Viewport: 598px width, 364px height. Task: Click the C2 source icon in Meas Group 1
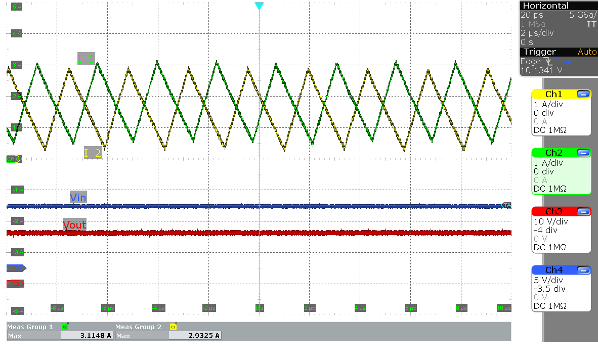coord(64,327)
